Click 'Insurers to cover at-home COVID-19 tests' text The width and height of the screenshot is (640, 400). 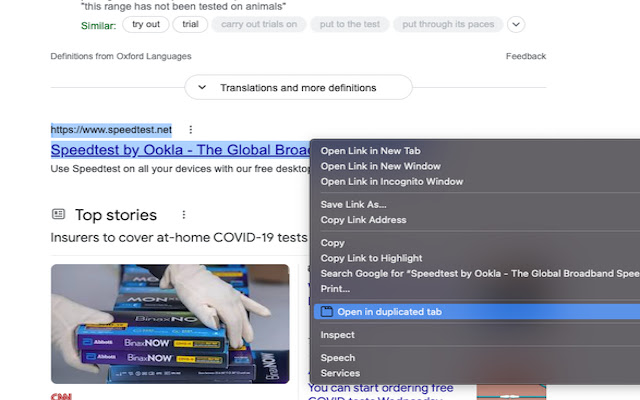[179, 238]
